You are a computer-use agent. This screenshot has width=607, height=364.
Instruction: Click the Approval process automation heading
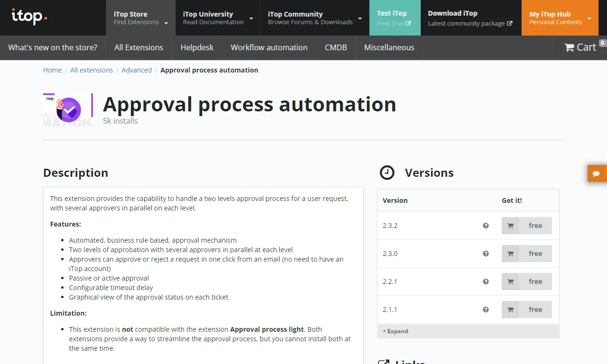pos(249,104)
